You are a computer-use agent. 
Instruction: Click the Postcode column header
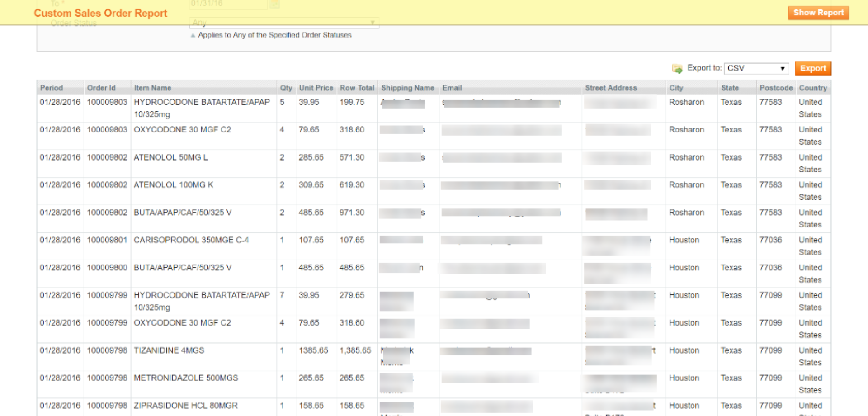pos(776,88)
